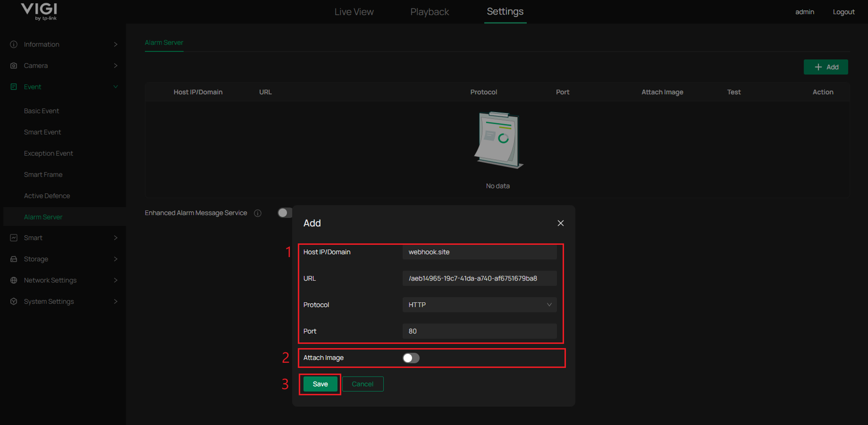868x425 pixels.
Task: Toggle Enhanced Alarm Message Service switch
Action: [x=285, y=213]
